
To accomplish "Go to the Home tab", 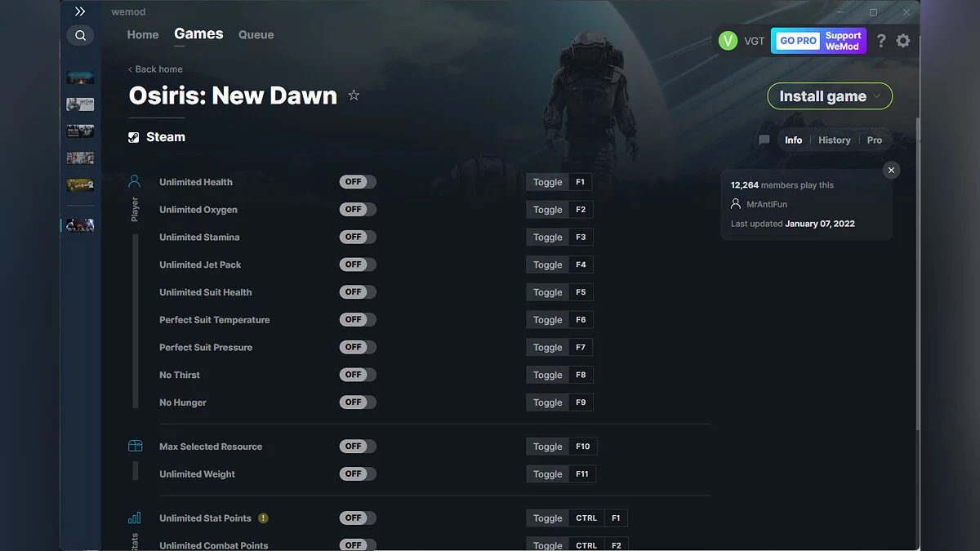I will tap(143, 35).
